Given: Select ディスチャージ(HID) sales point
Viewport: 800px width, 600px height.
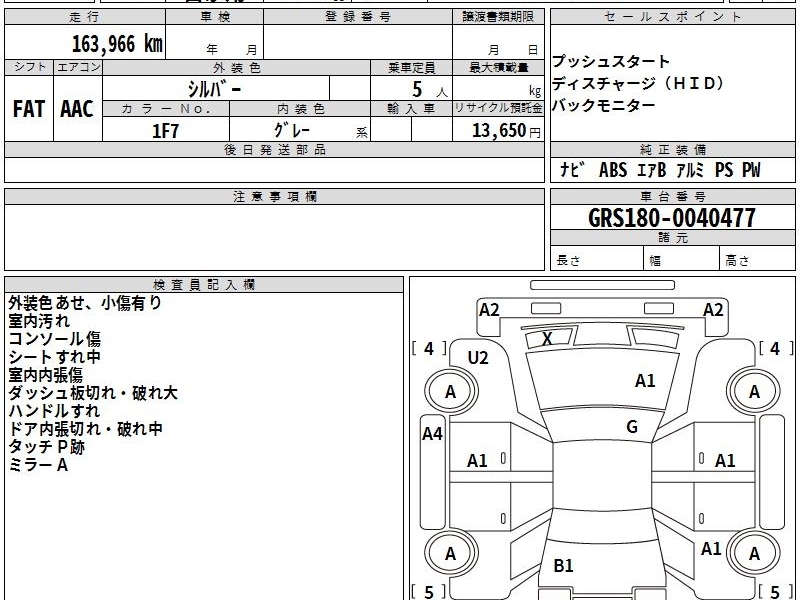Looking at the screenshot, I should pos(638,84).
